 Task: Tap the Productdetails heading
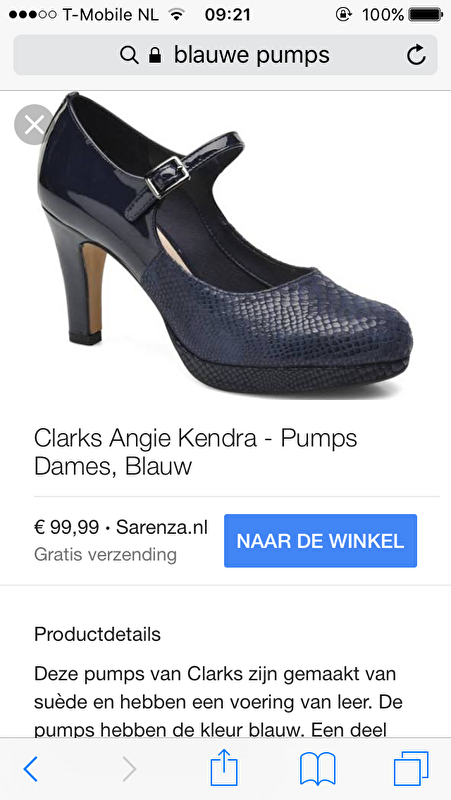pos(97,634)
